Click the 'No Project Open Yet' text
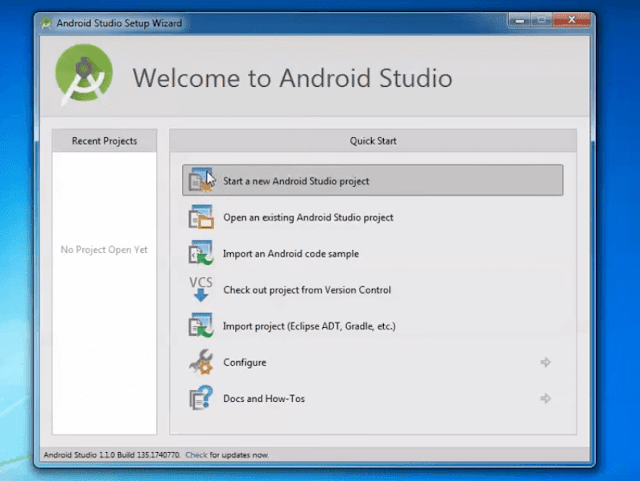Viewport: 640px width, 481px height. click(x=104, y=249)
